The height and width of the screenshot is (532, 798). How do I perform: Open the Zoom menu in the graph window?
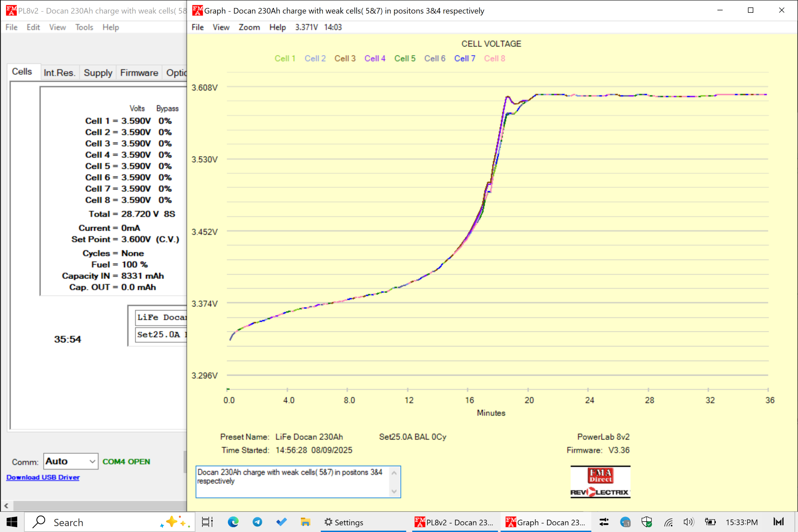pyautogui.click(x=249, y=27)
